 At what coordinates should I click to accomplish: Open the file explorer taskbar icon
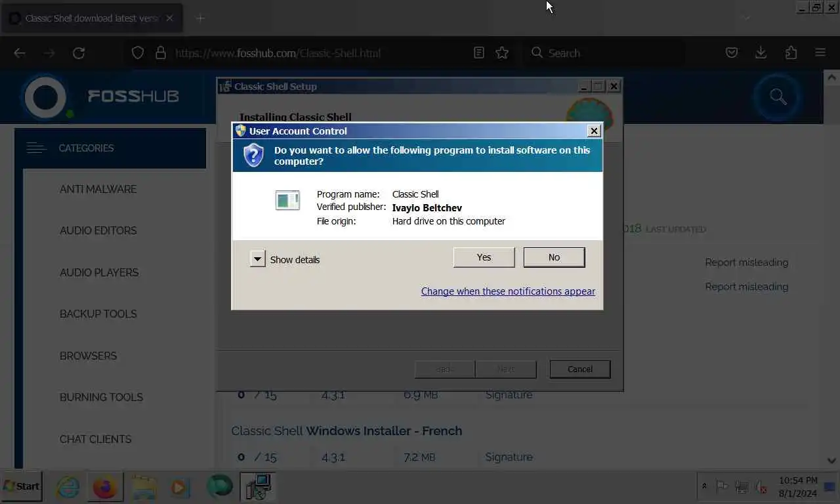(x=142, y=487)
